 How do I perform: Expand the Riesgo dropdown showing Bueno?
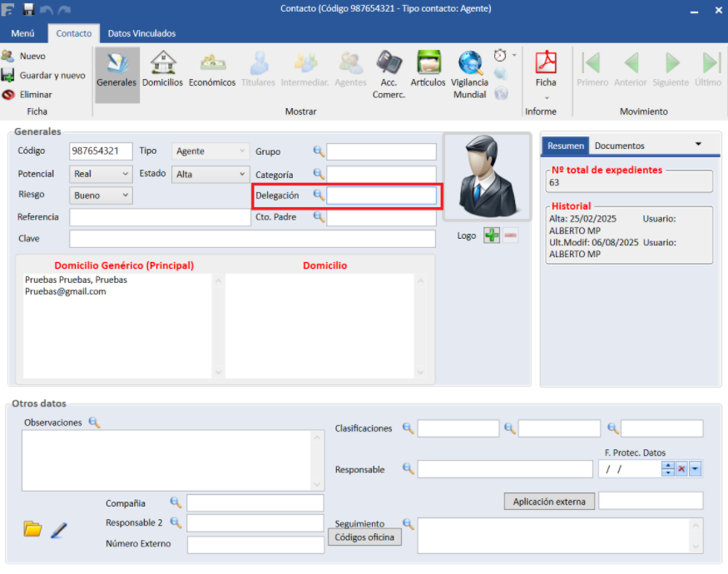click(x=126, y=195)
